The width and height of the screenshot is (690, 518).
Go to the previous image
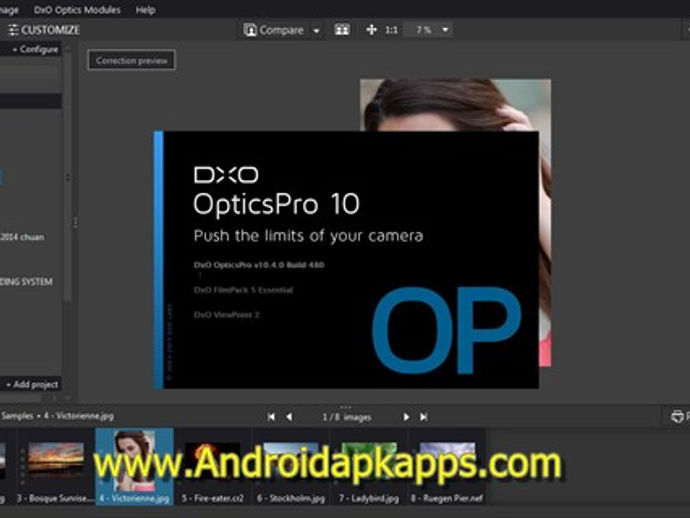[289, 416]
